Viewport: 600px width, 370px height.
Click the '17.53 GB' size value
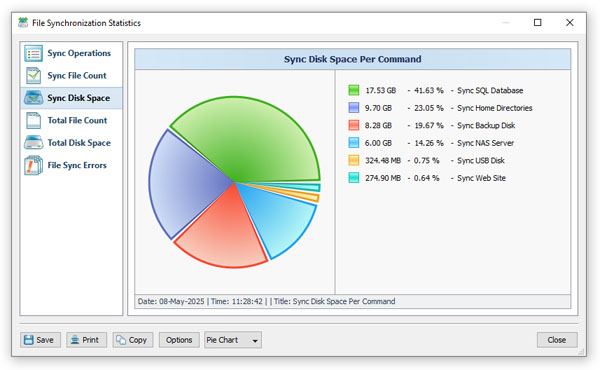(x=380, y=90)
